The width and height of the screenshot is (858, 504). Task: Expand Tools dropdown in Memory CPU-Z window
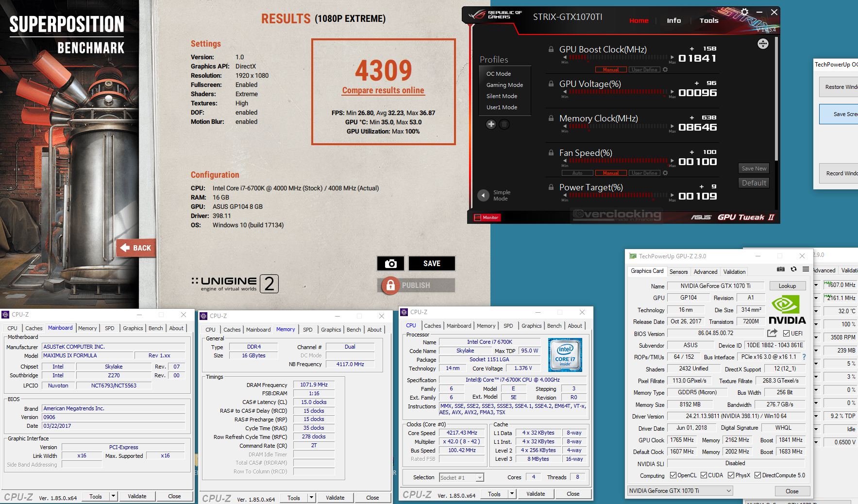click(x=312, y=498)
